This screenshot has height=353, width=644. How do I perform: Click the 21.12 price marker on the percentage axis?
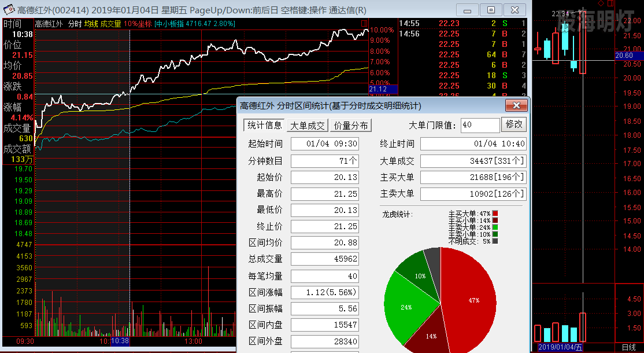pyautogui.click(x=383, y=89)
